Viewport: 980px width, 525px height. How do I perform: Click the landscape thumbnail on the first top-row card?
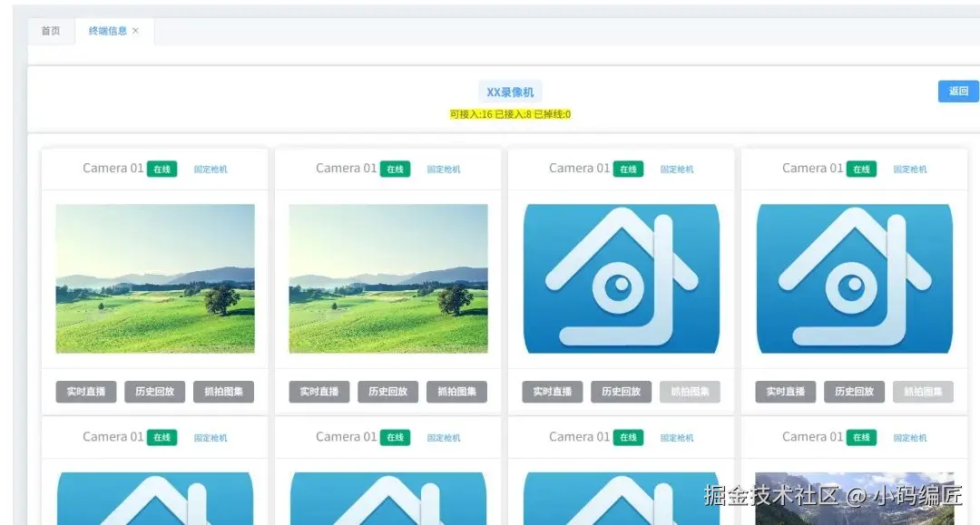click(x=155, y=278)
